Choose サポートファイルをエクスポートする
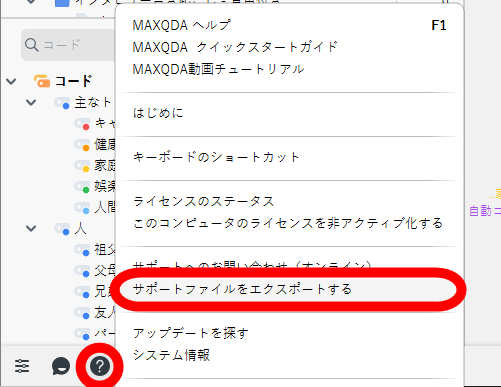 click(x=242, y=289)
